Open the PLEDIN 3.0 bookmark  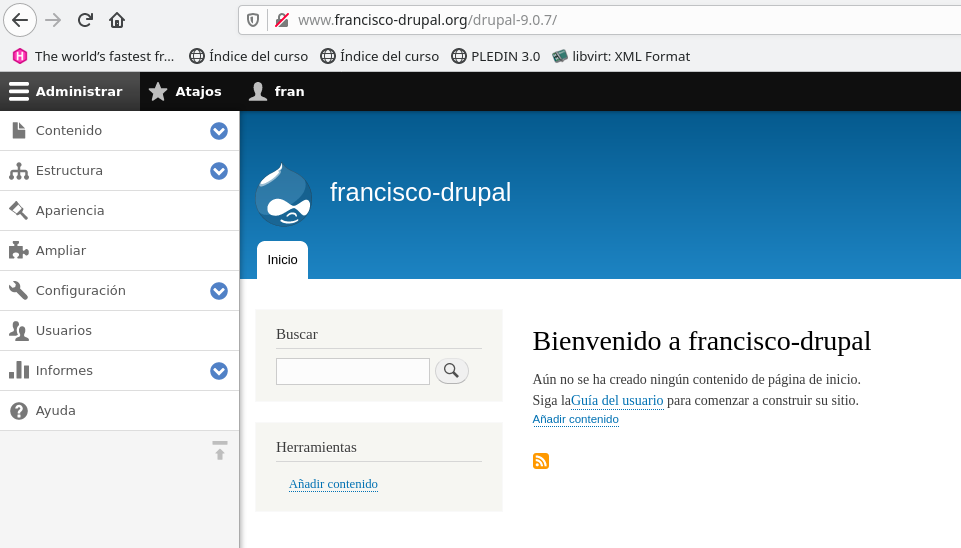[x=496, y=56]
